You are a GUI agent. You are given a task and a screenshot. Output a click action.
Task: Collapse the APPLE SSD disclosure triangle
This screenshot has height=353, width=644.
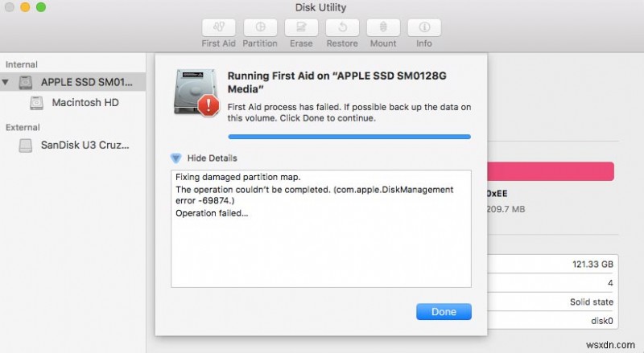[7, 82]
